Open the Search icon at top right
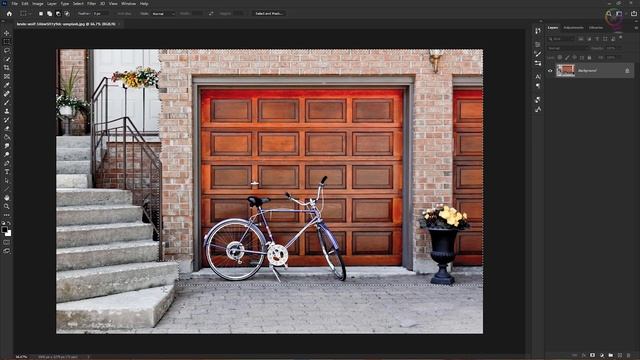640x360 pixels. 609,13
